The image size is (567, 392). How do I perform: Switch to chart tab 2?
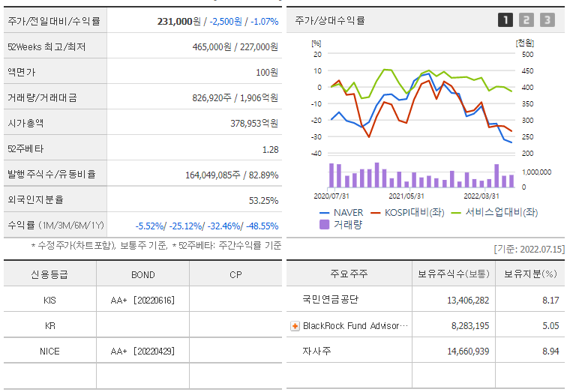(526, 20)
